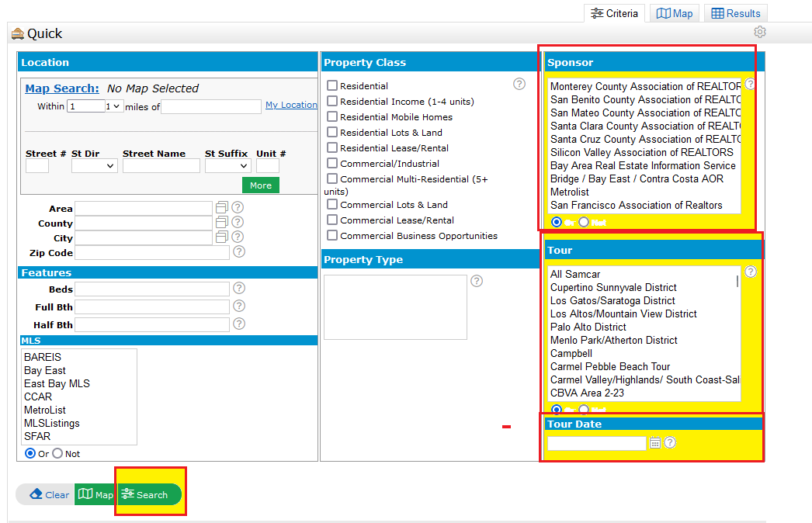
Task: Select Metrolist in the Sponsor list
Action: [x=570, y=192]
